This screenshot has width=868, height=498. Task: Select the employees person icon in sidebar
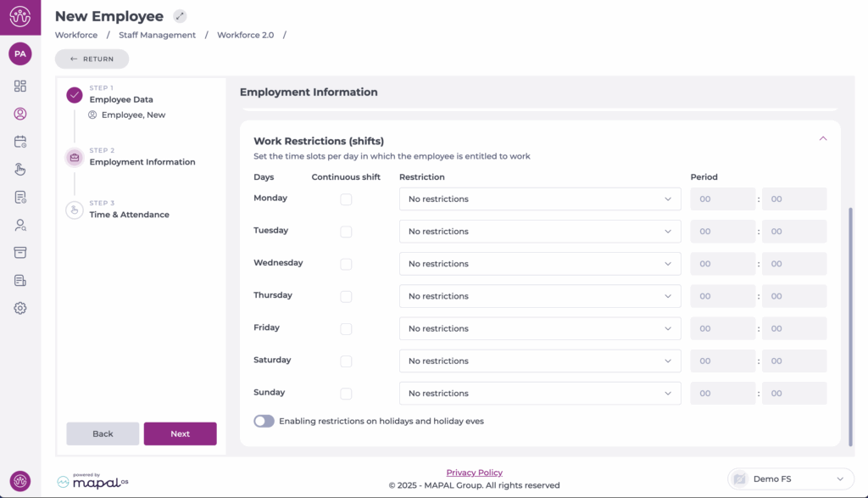coord(19,114)
